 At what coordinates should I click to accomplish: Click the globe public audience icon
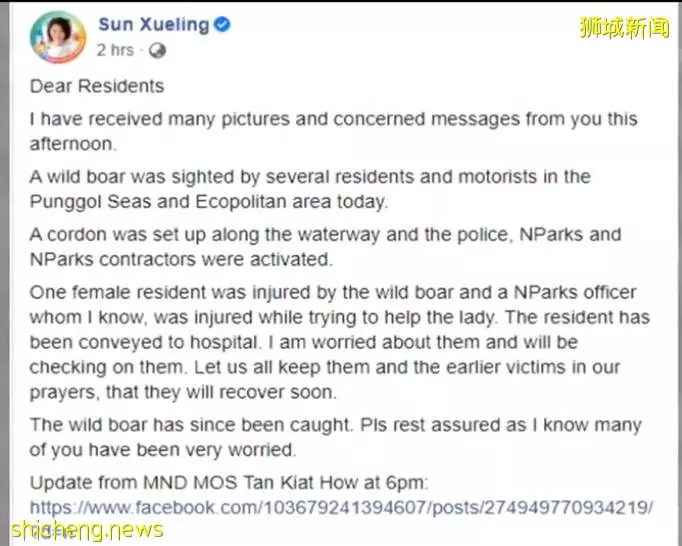click(x=157, y=51)
